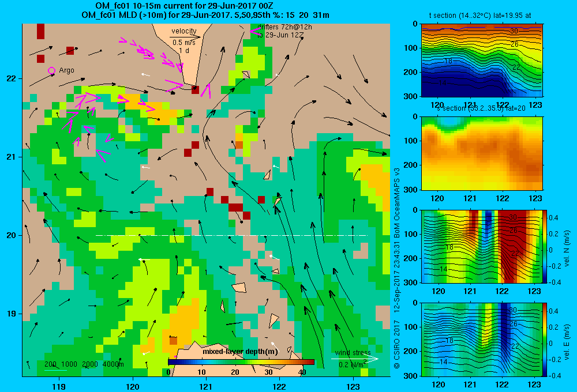The width and height of the screenshot is (577, 392).
Task: Select the vel. N color scale bar
Action: point(545,246)
